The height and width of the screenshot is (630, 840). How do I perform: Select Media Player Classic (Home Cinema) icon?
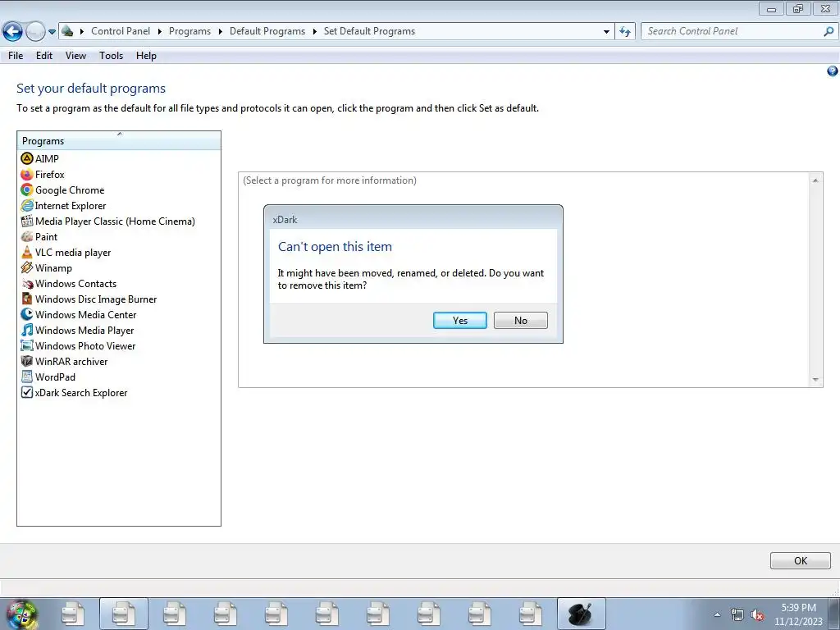[x=27, y=221]
